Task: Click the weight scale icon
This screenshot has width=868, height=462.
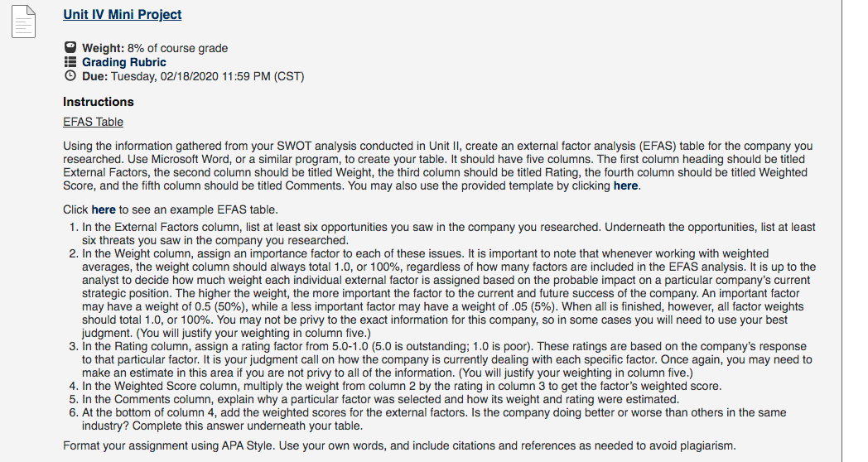Action: tap(70, 47)
